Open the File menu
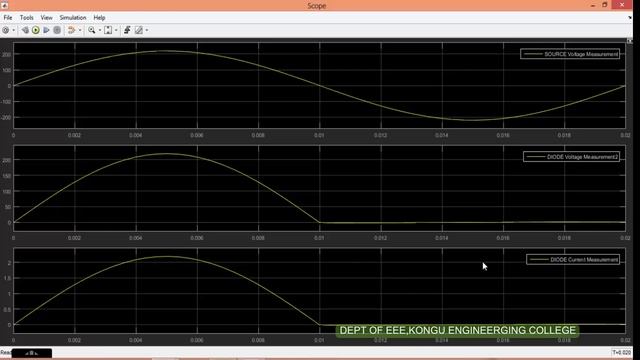This screenshot has height=360, width=640. pyautogui.click(x=8, y=18)
